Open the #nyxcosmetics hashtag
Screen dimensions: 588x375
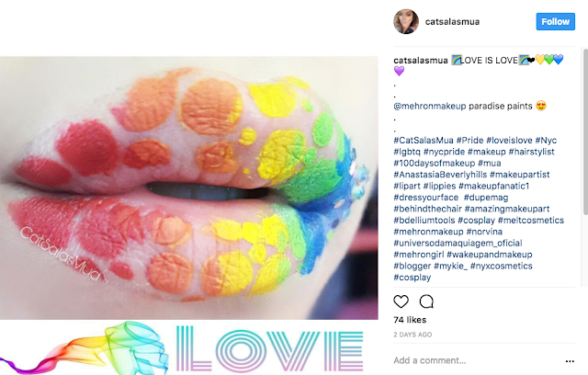pos(502,266)
